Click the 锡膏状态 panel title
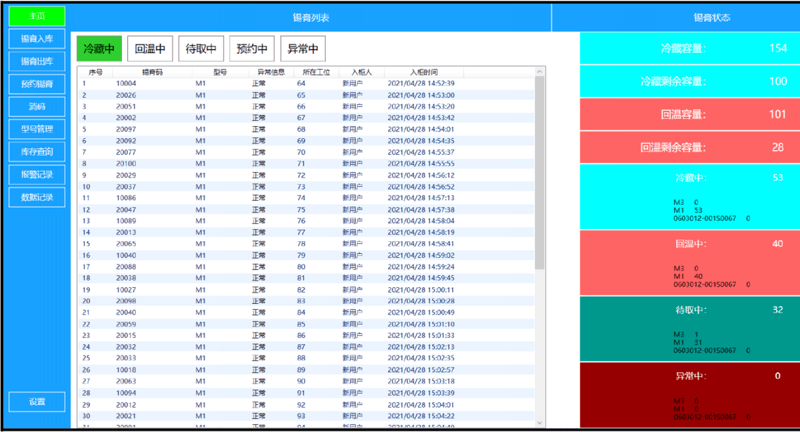Image resolution: width=800 pixels, height=432 pixels. [x=712, y=18]
